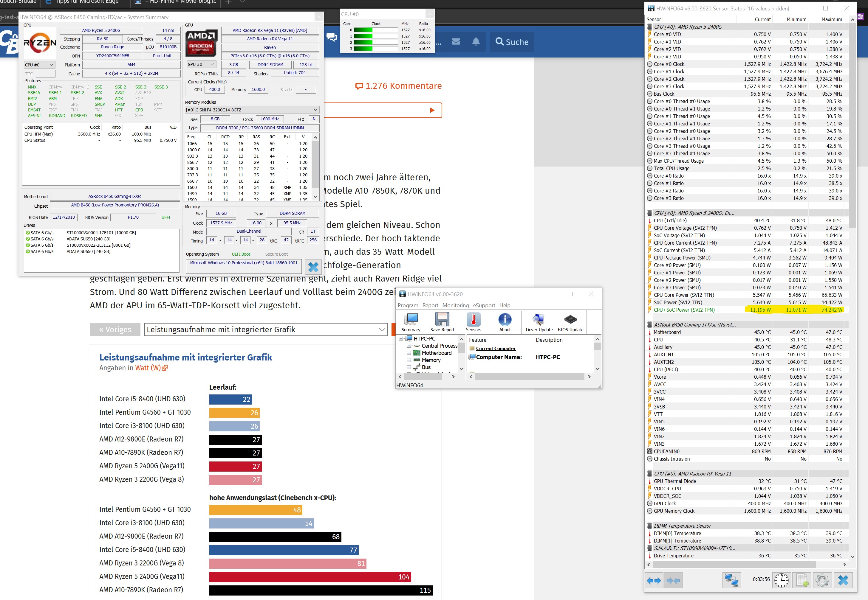The width and height of the screenshot is (868, 600).
Task: Open Leistungsaufnahme mit integrierter Grafik dropdown
Action: (x=266, y=329)
